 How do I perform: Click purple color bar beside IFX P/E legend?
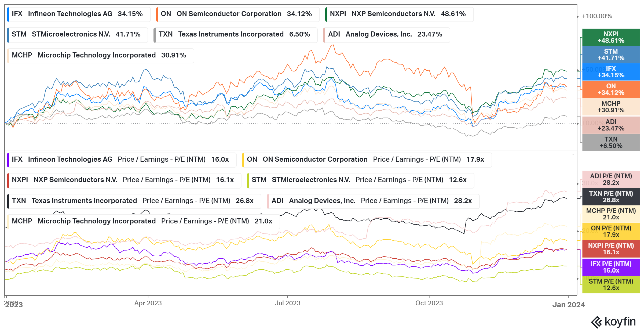coord(8,160)
